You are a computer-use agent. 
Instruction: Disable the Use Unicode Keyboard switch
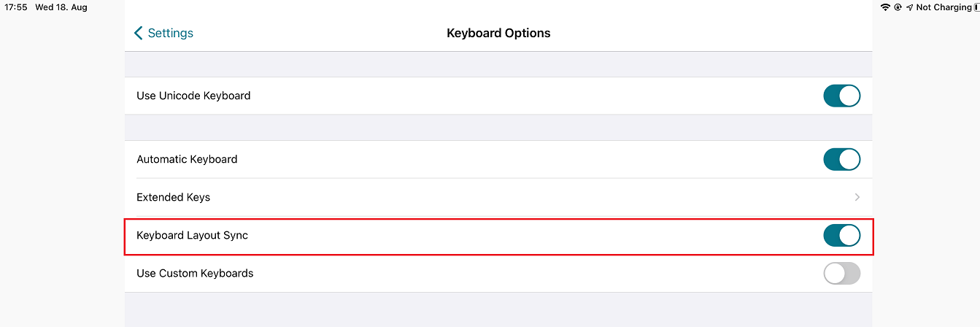tap(841, 96)
